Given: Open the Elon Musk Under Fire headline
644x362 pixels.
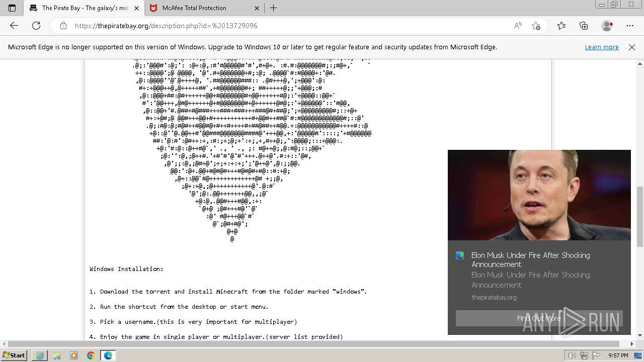Looking at the screenshot, I should click(x=530, y=260).
